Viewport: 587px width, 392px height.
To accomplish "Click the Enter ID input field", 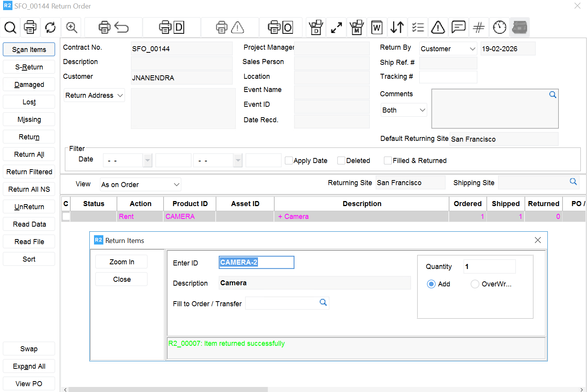I will 256,262.
